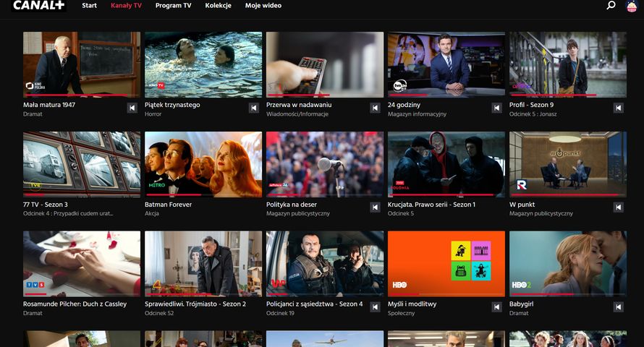The height and width of the screenshot is (347, 644).
Task: Restart W punkt from beginning
Action: point(618,207)
